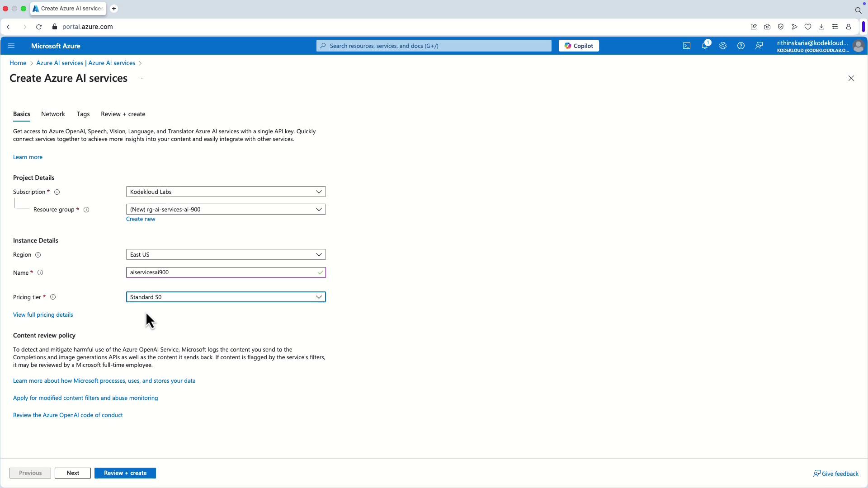Open the Help question mark icon
Viewport: 868px width, 488px height.
(741, 46)
